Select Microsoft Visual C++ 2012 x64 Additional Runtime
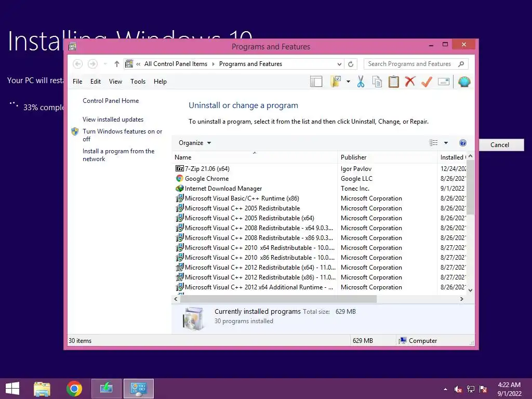Screen dimensions: 532x399 (x=259, y=287)
